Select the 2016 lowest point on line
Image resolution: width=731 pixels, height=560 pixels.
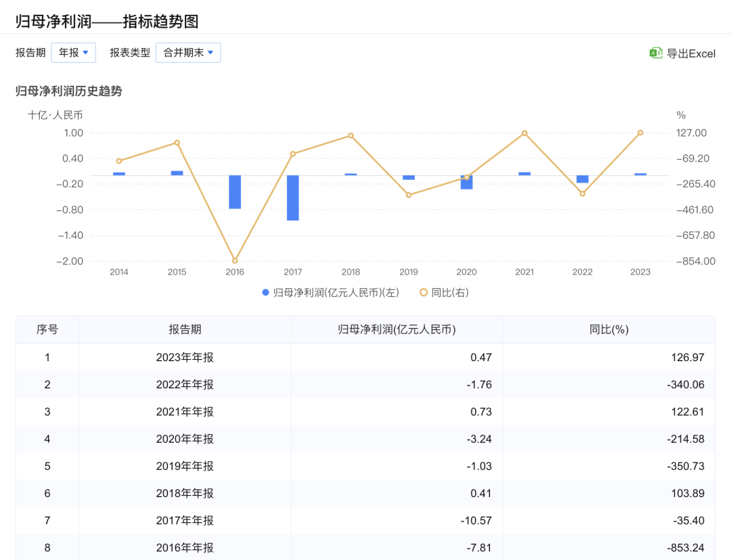coord(235,260)
